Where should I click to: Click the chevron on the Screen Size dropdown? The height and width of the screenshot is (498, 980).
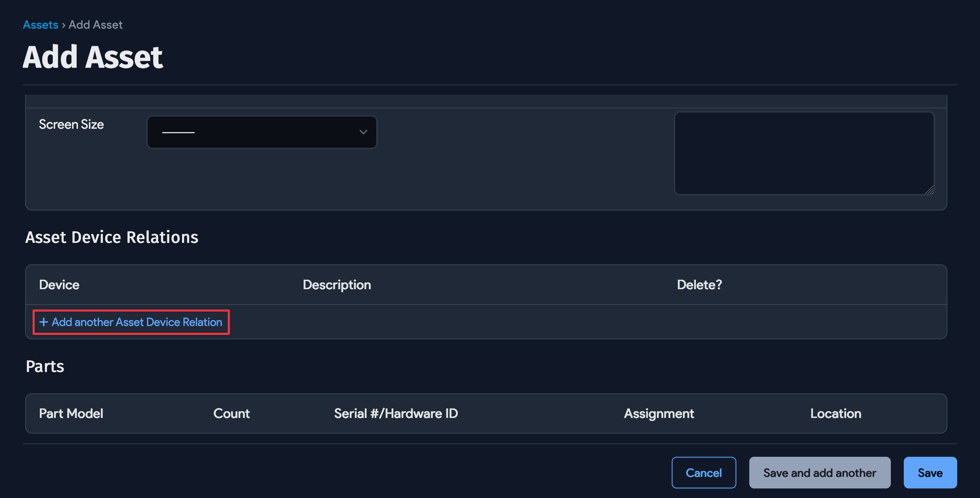[x=363, y=132]
